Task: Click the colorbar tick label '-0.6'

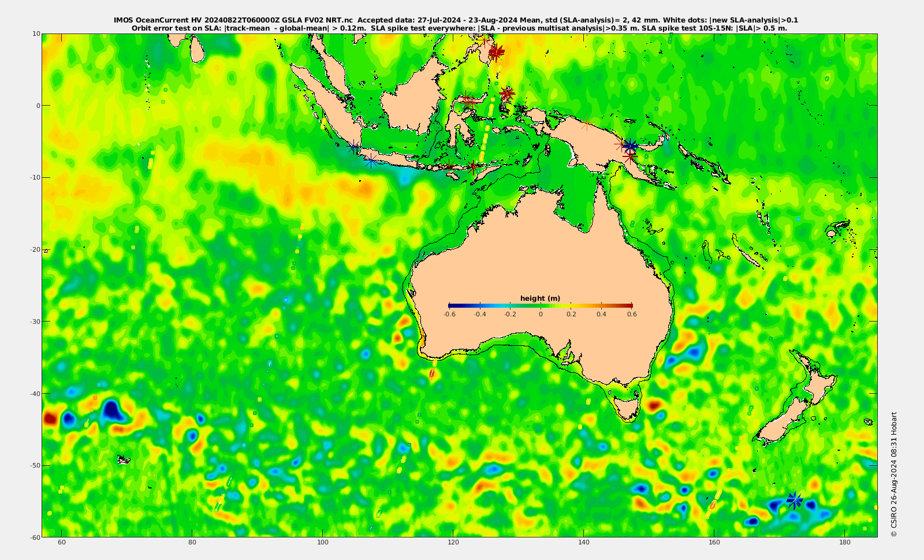Action: 449,314
